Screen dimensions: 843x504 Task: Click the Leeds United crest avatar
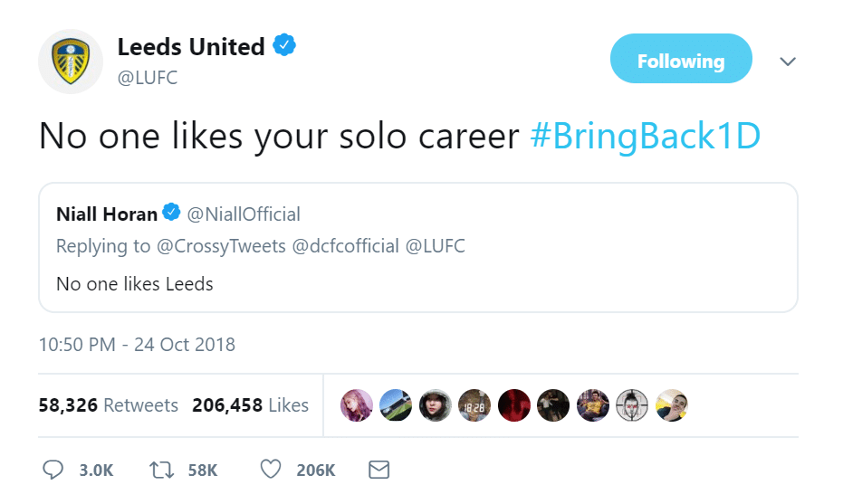pos(71,61)
